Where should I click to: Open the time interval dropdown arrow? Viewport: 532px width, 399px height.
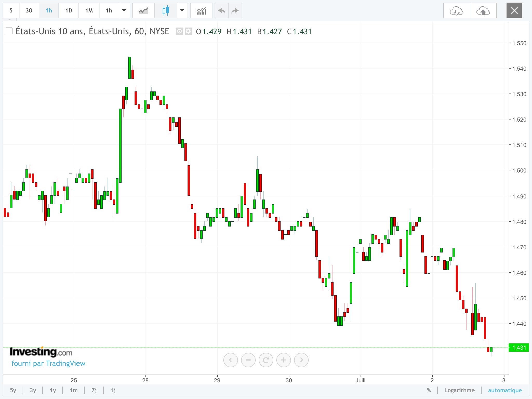(124, 11)
